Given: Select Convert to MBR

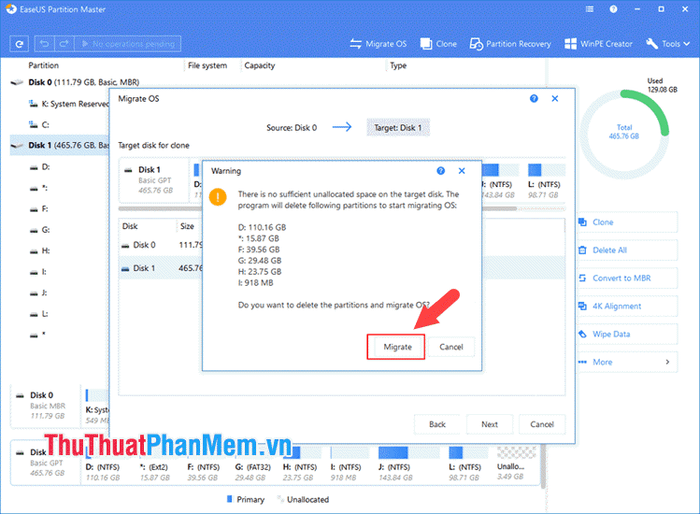Looking at the screenshot, I should (x=627, y=278).
